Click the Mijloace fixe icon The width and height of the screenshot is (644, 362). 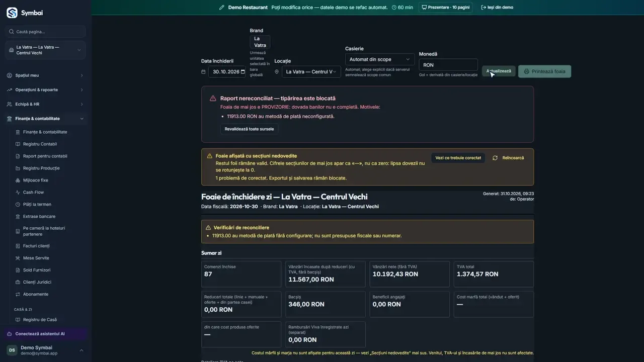(x=18, y=180)
